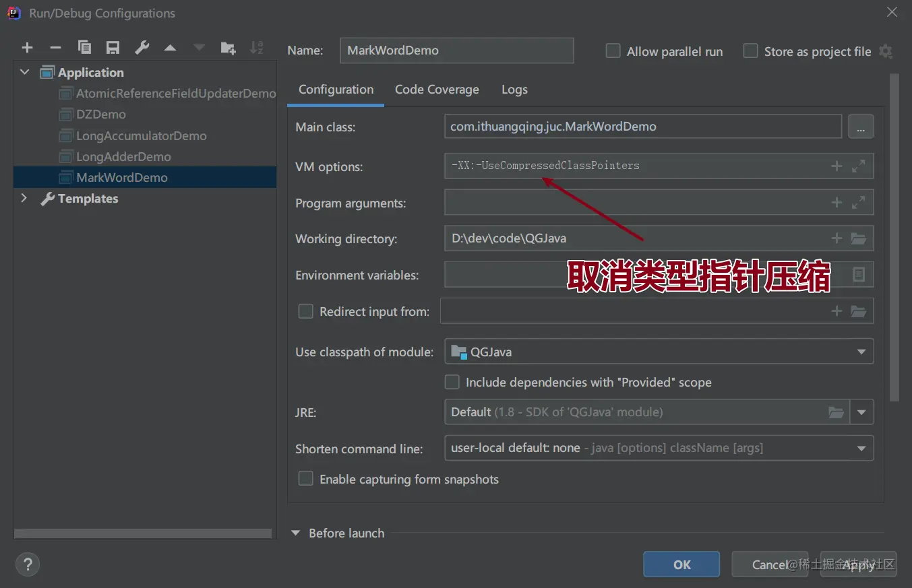
Task: Browse main class with ellipsis button
Action: click(x=861, y=126)
